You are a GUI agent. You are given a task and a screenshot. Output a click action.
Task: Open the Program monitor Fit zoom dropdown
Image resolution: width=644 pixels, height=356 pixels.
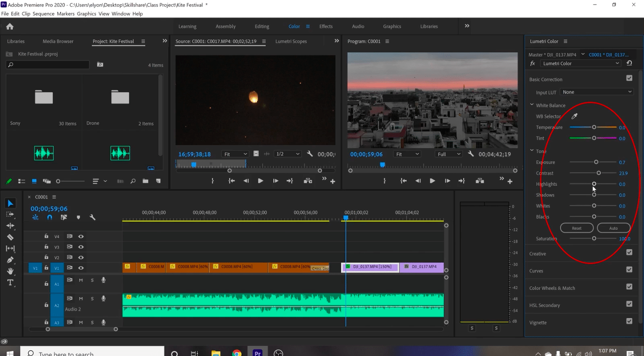coord(407,154)
